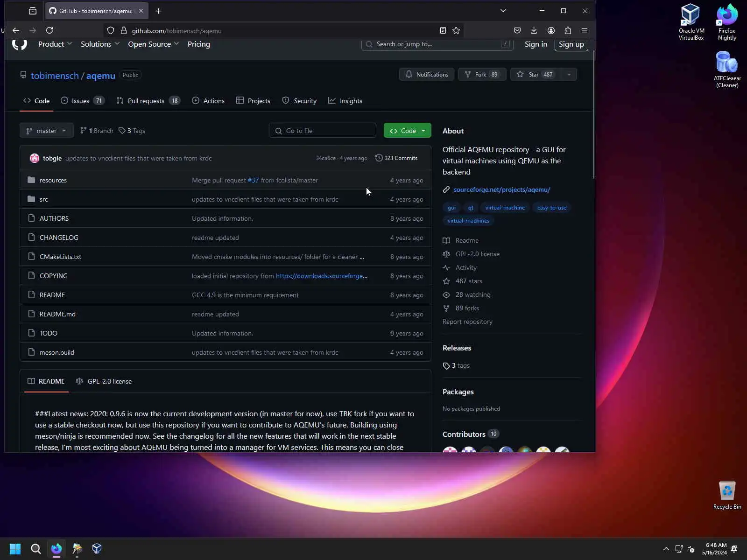The height and width of the screenshot is (560, 747).
Task: Expand the Open Source menu
Action: [x=153, y=44]
